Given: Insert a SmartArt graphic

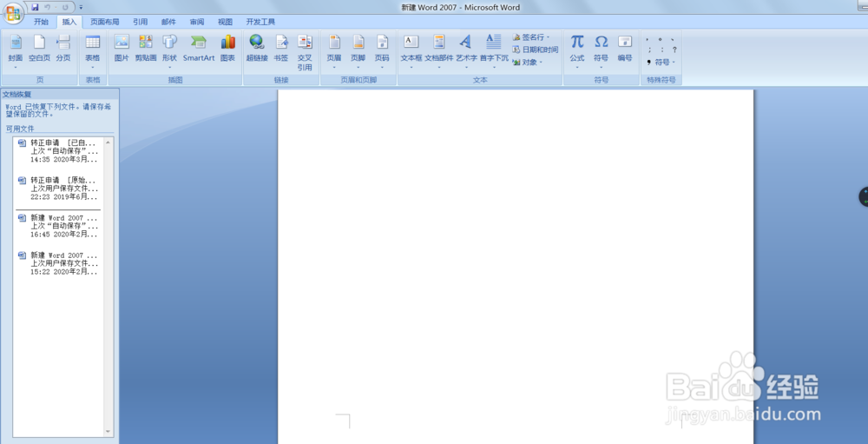Looking at the screenshot, I should tap(199, 49).
